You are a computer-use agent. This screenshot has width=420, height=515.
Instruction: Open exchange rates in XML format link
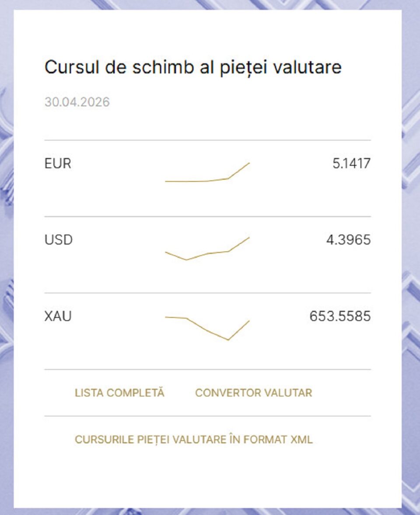193,439
